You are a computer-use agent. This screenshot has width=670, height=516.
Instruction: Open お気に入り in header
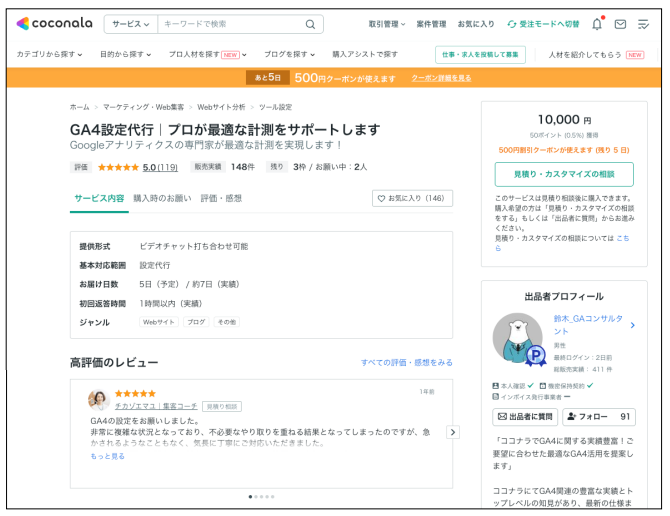476,24
